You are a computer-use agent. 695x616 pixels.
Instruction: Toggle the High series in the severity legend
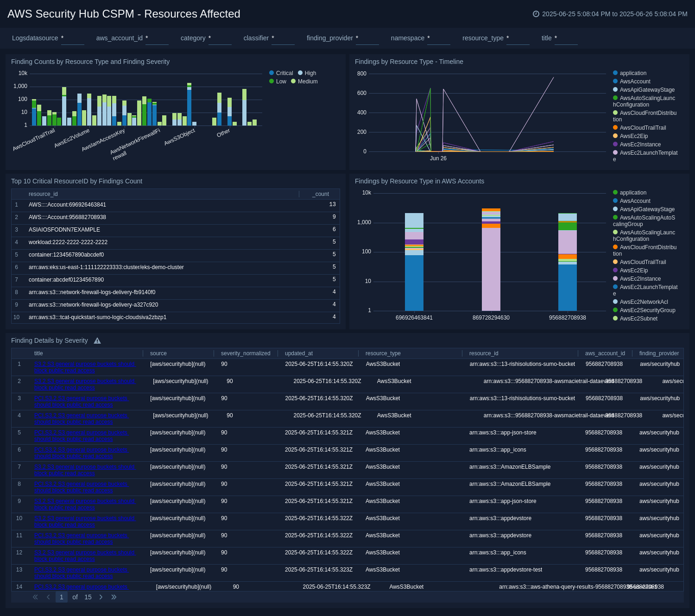tap(307, 73)
